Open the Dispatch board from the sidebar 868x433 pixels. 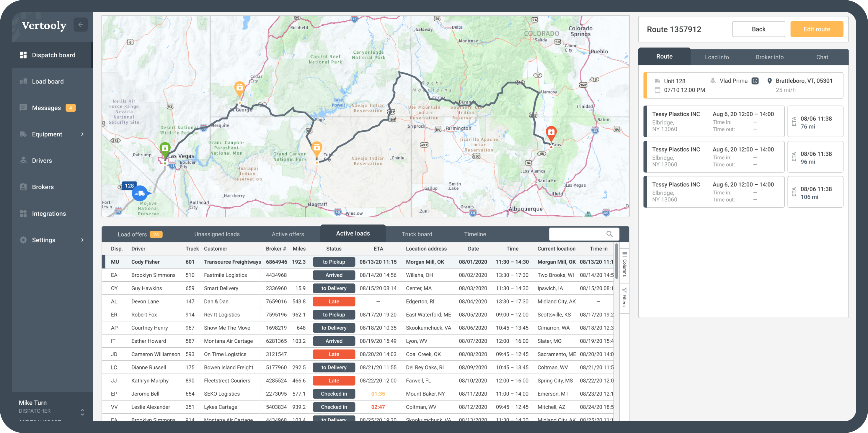(x=53, y=55)
